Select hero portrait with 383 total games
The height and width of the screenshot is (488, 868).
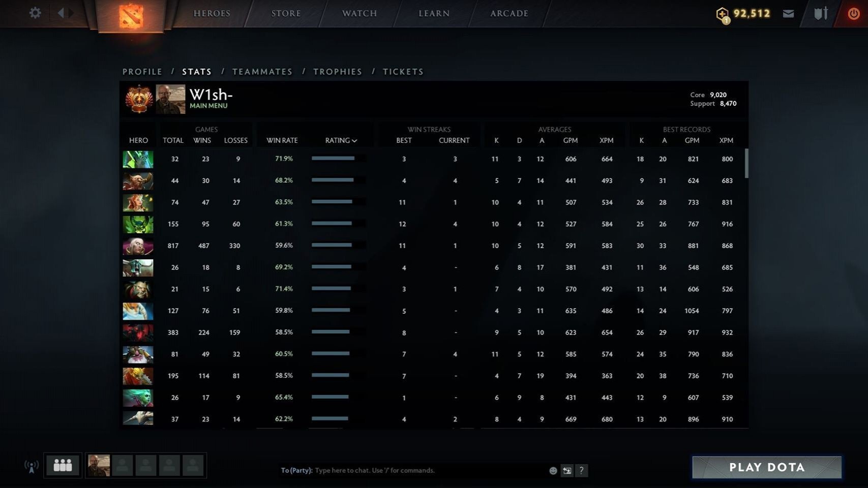(x=138, y=333)
